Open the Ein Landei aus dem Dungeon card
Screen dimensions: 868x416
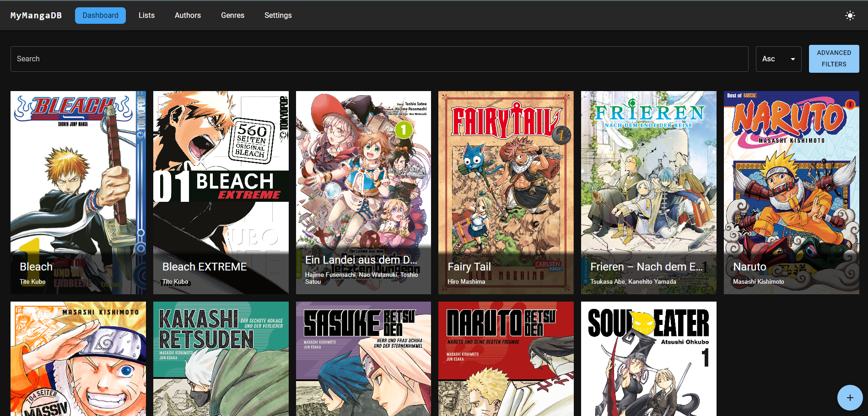tap(363, 193)
